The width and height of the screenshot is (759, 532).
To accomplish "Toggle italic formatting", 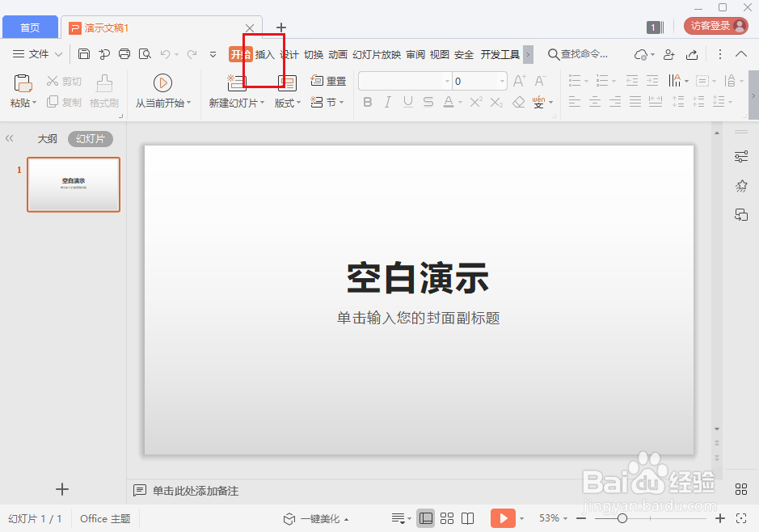I will point(388,101).
